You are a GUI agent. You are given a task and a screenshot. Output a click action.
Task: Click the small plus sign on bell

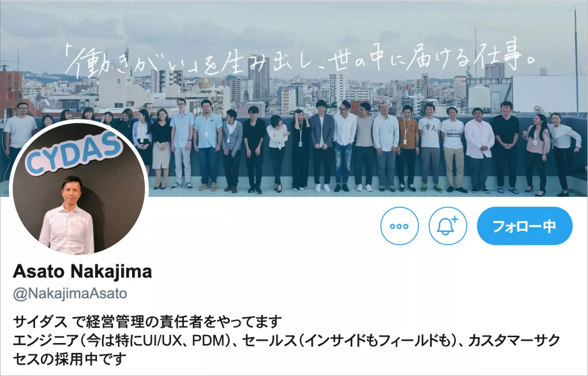coord(455,219)
